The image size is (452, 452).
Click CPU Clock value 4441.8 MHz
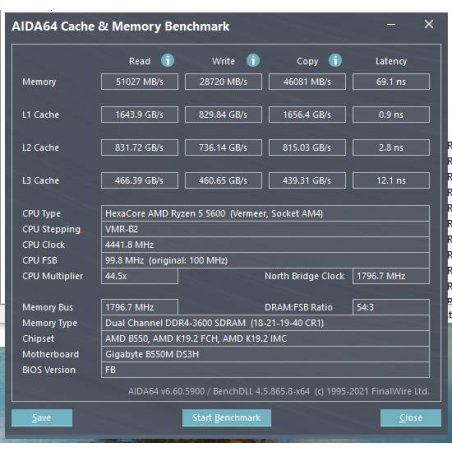click(265, 245)
